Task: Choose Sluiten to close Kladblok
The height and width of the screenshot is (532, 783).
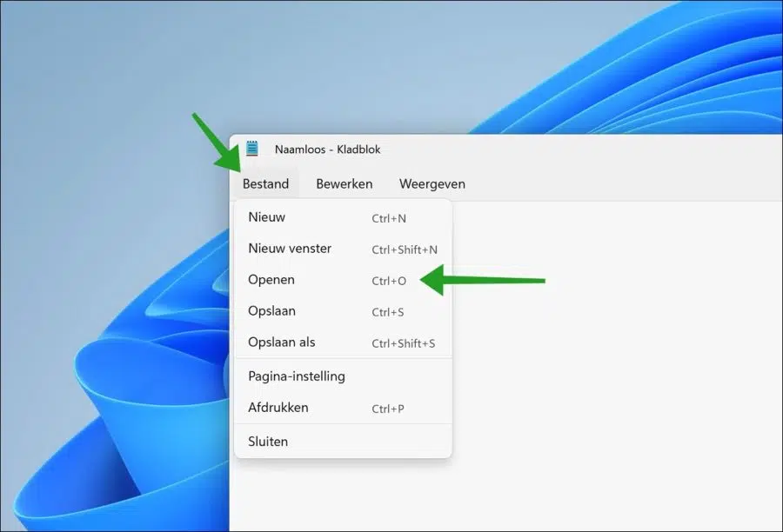Action: [343, 442]
